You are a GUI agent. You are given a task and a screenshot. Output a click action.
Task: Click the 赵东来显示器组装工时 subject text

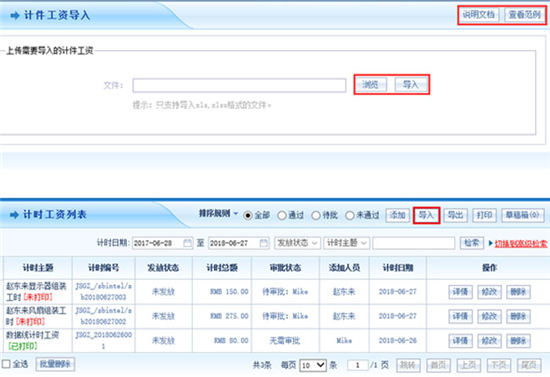click(36, 291)
